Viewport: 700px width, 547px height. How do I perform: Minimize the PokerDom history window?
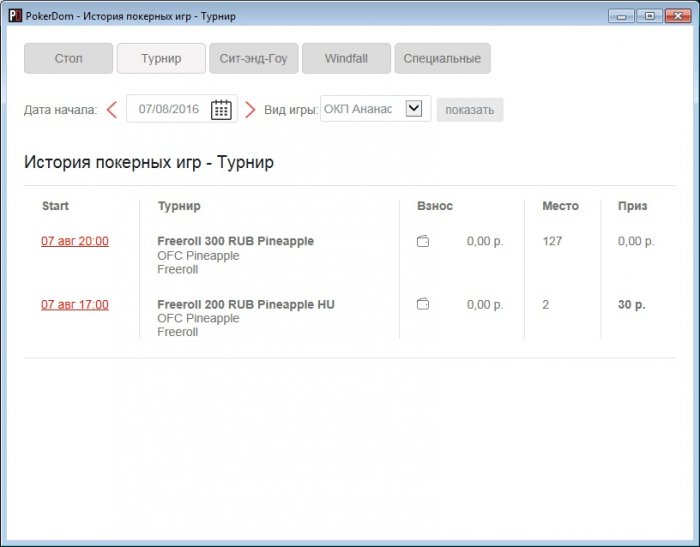click(624, 15)
